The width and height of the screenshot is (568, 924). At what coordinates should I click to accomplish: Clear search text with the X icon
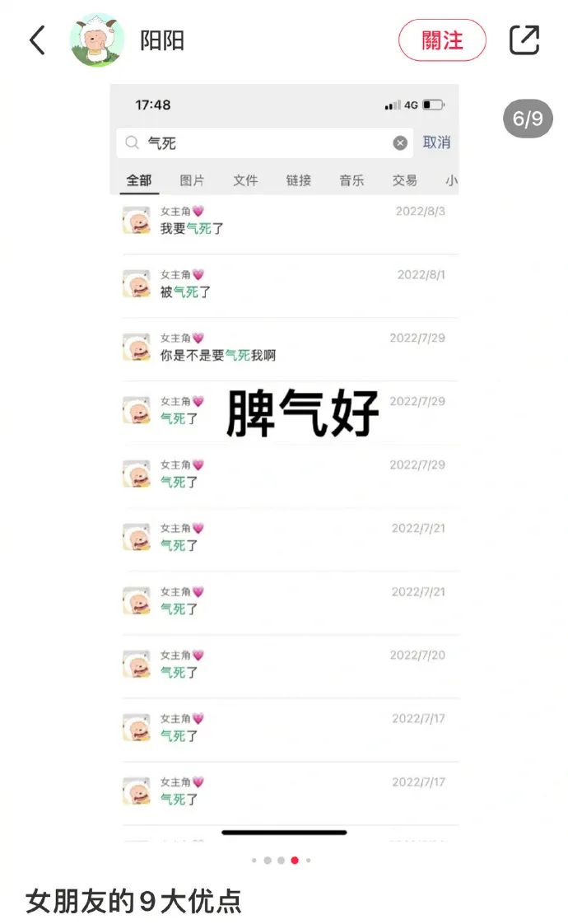pos(400,142)
